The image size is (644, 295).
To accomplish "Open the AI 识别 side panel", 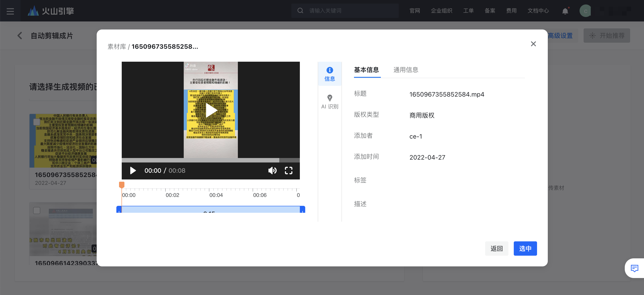I will (330, 102).
